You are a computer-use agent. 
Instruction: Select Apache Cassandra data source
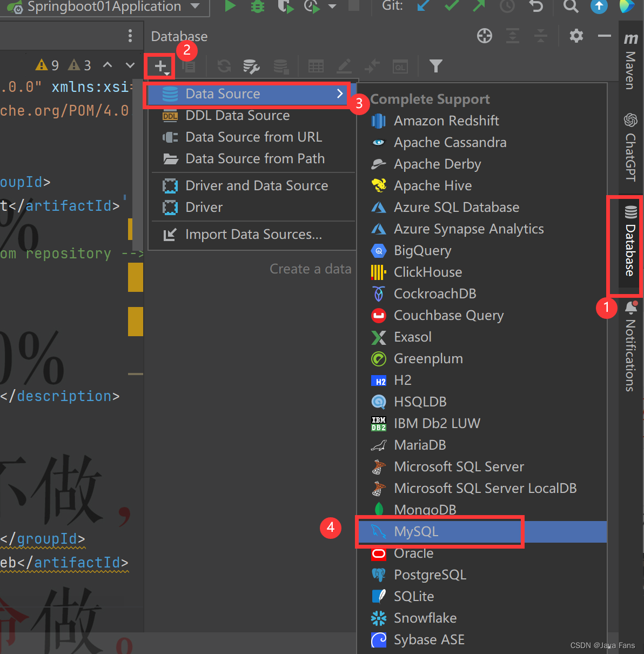(x=482, y=143)
